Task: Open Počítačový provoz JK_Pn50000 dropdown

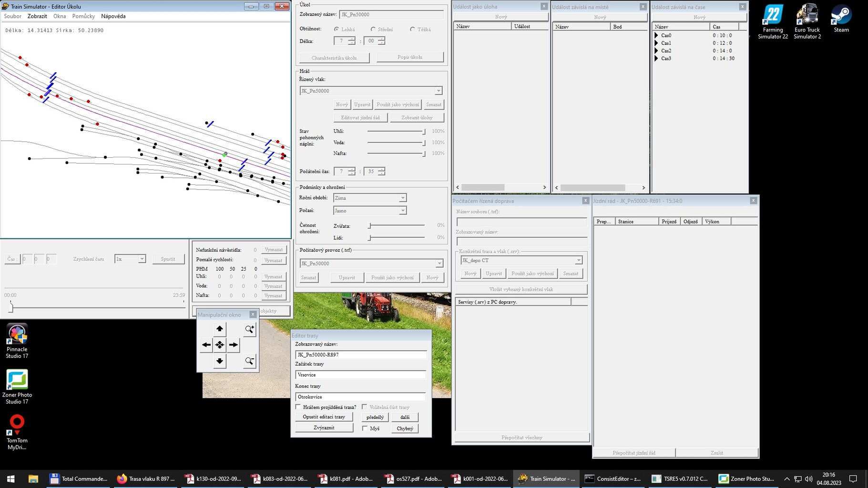Action: click(439, 264)
